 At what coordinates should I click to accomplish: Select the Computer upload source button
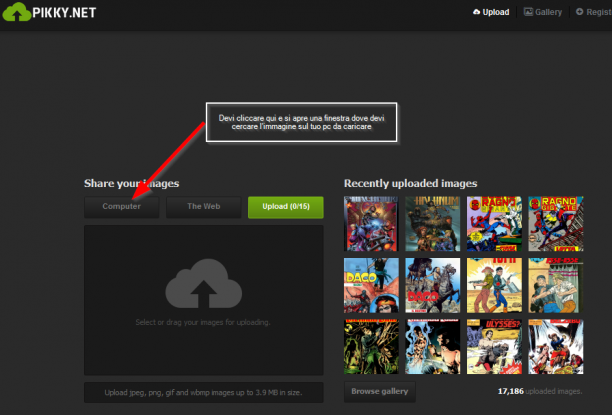tap(121, 207)
